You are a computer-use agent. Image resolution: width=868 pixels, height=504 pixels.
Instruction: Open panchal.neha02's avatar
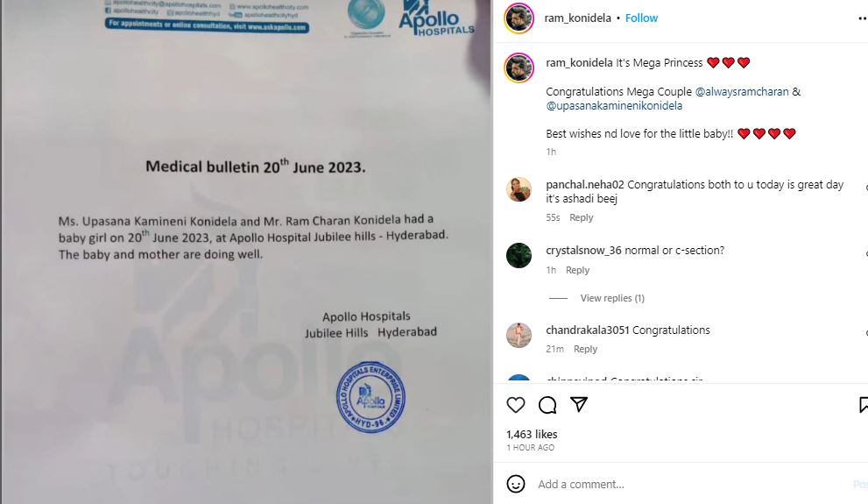(x=519, y=189)
